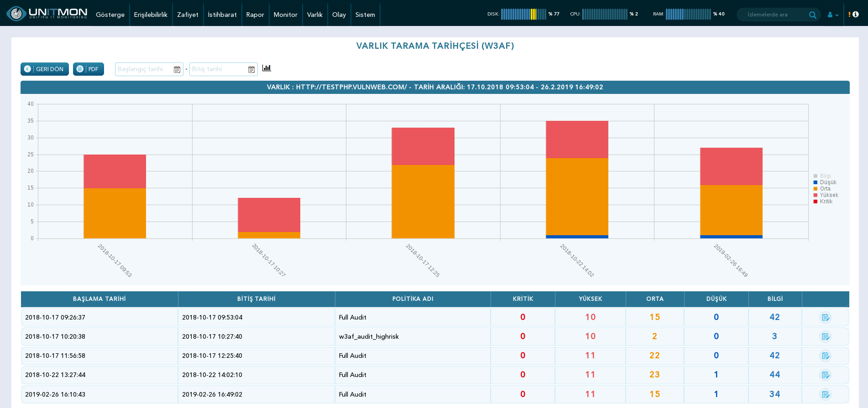Viewport: 868px width, 408px height.
Task: Open the İstihbarat menu
Action: tap(222, 15)
